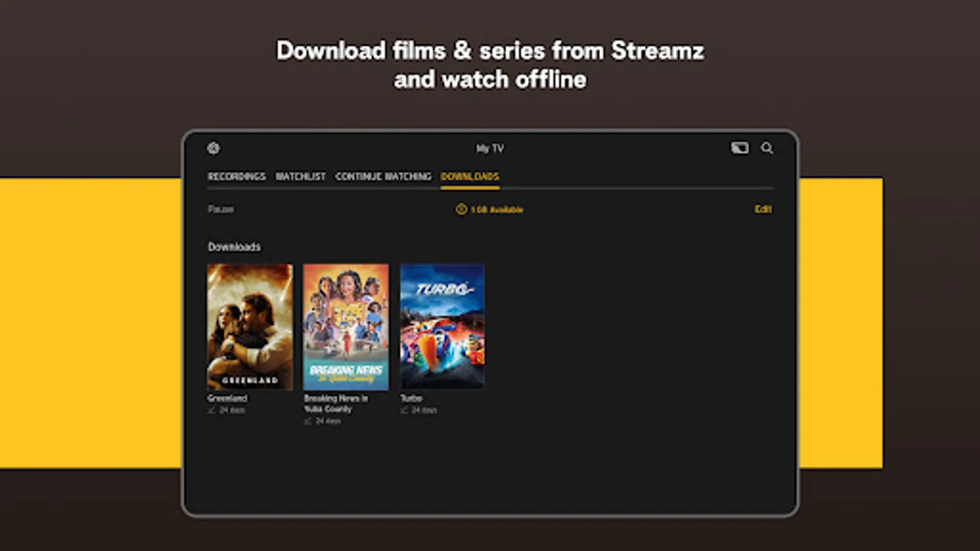
Task: Select the Downloads tab
Action: coord(470,176)
